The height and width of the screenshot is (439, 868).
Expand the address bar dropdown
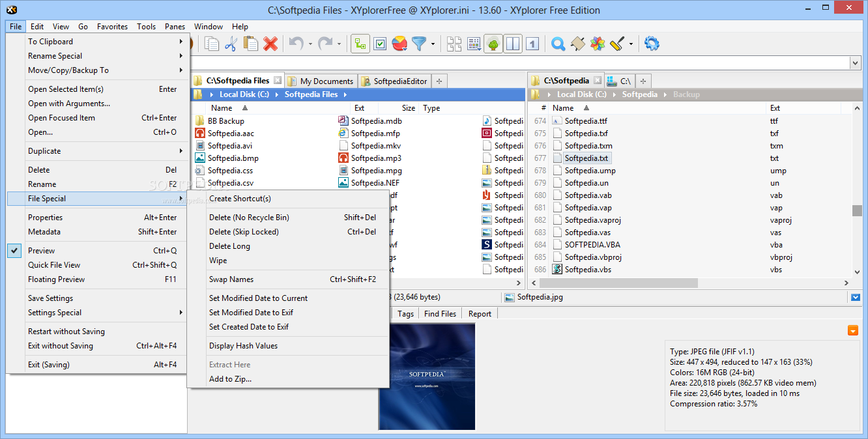click(855, 63)
